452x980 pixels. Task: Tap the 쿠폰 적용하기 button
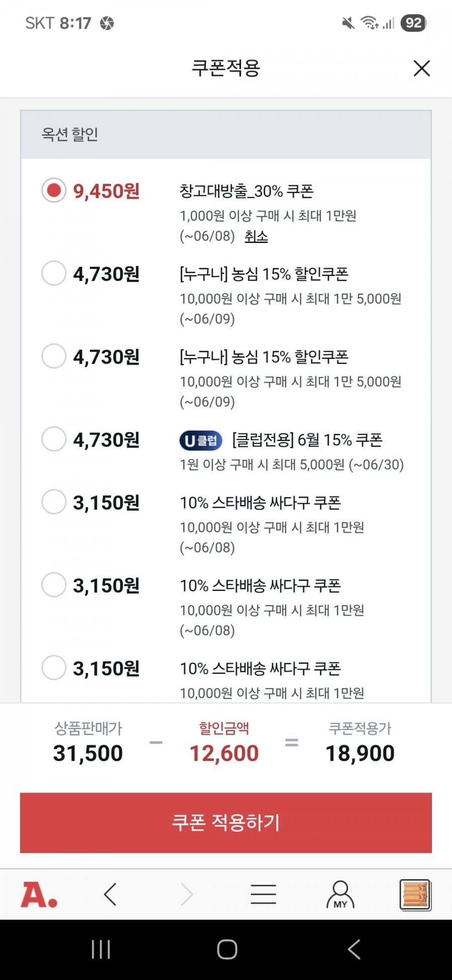coord(226,823)
